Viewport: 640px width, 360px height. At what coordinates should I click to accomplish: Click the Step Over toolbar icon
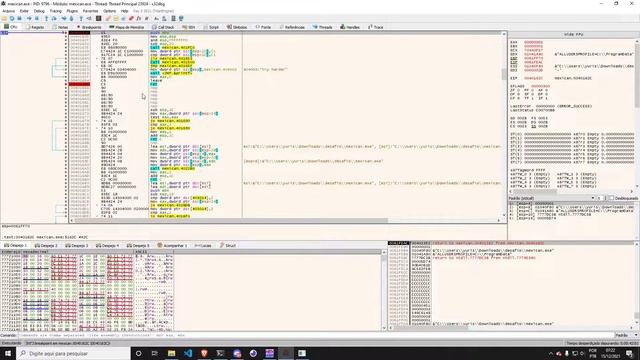coord(54,18)
